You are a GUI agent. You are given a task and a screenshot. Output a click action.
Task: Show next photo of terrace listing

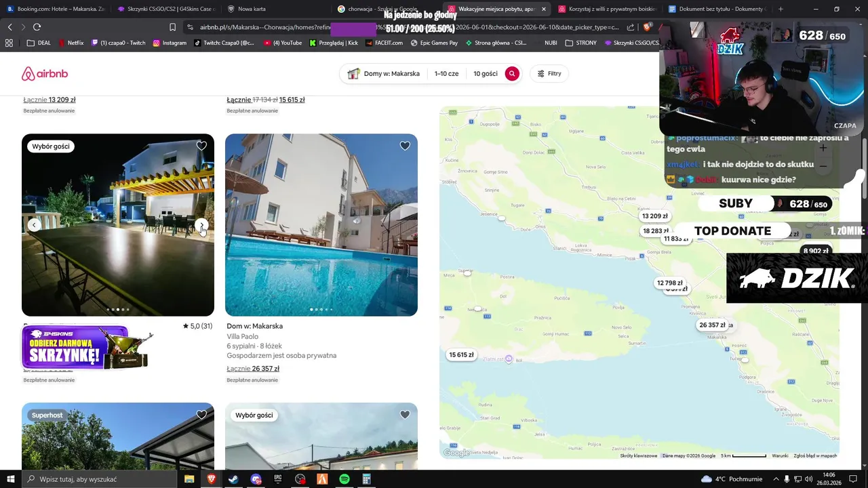[201, 225]
